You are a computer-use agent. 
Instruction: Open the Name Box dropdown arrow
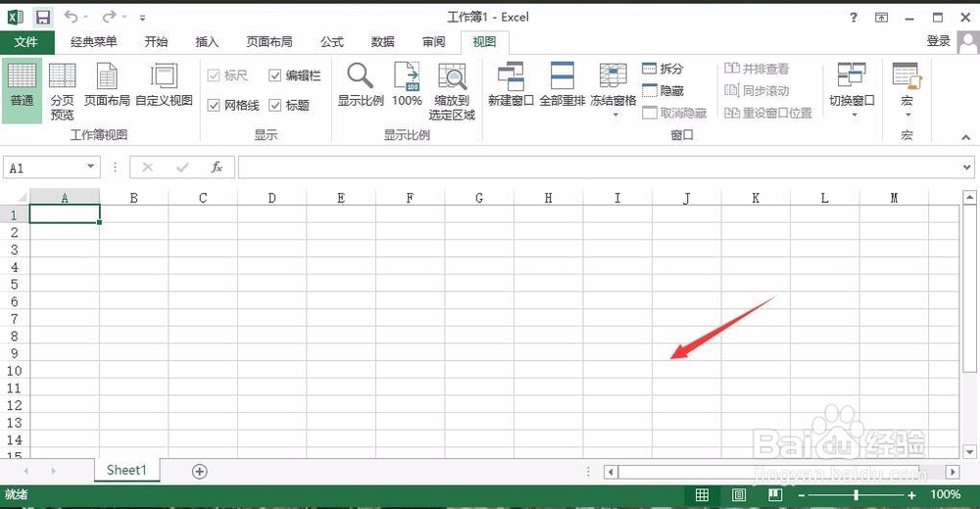[x=90, y=167]
